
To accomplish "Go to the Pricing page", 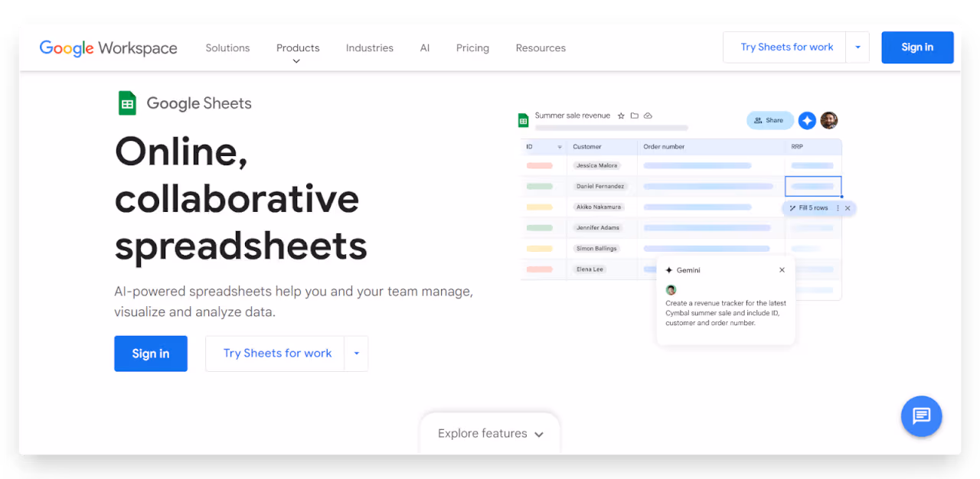I will point(472,47).
